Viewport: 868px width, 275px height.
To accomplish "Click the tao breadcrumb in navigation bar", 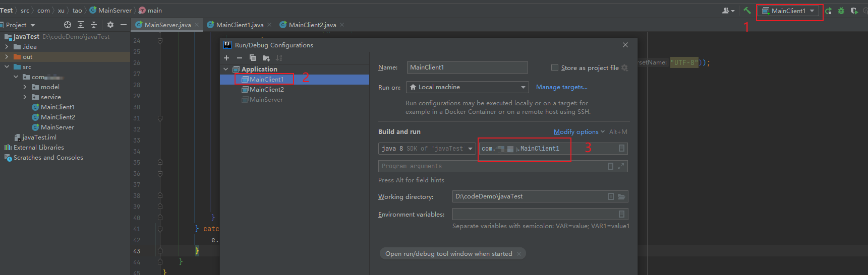I will point(77,10).
